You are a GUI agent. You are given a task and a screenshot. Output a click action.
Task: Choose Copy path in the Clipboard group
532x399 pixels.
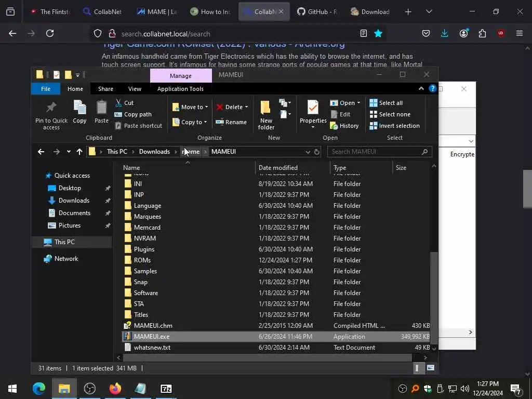[133, 114]
